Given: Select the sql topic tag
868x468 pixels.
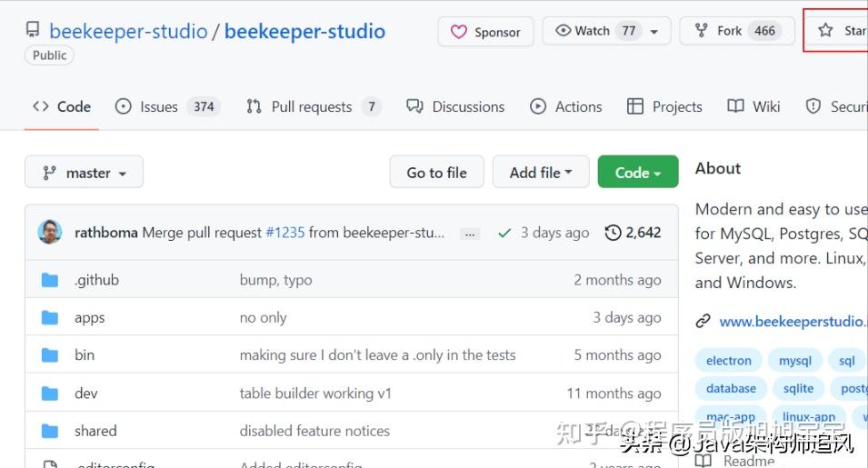Looking at the screenshot, I should point(846,361).
